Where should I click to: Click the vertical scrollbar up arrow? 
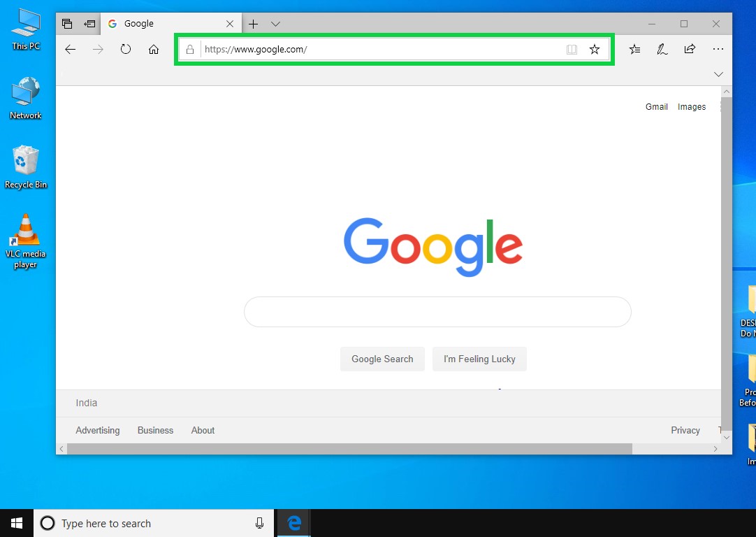click(x=727, y=92)
